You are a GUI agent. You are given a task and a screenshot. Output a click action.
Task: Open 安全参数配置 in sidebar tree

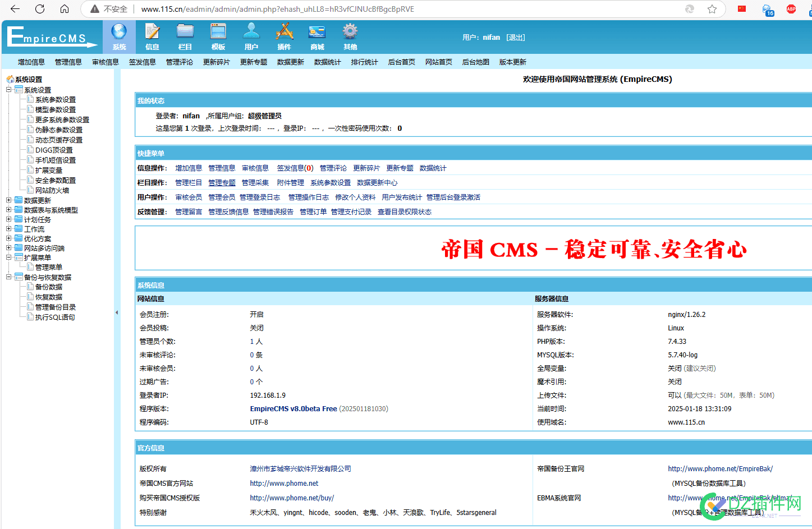[x=56, y=181]
